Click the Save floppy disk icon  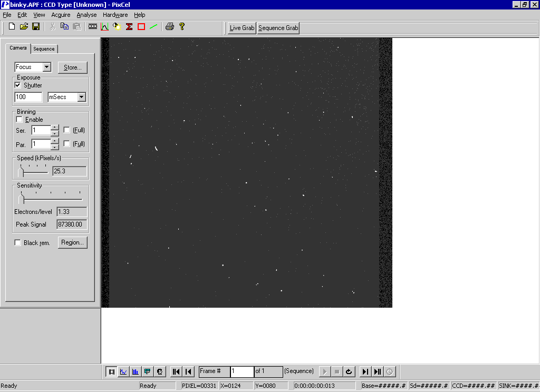pyautogui.click(x=36, y=26)
